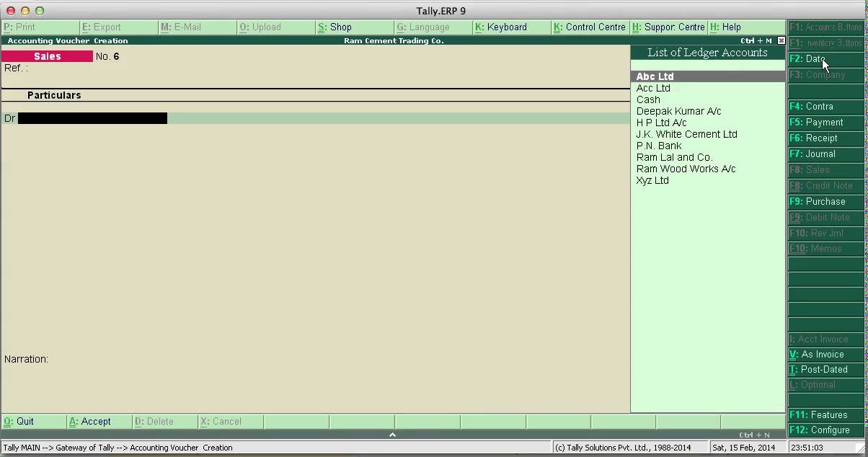868x457 pixels.
Task: Click F2 Date button
Action: tap(825, 59)
